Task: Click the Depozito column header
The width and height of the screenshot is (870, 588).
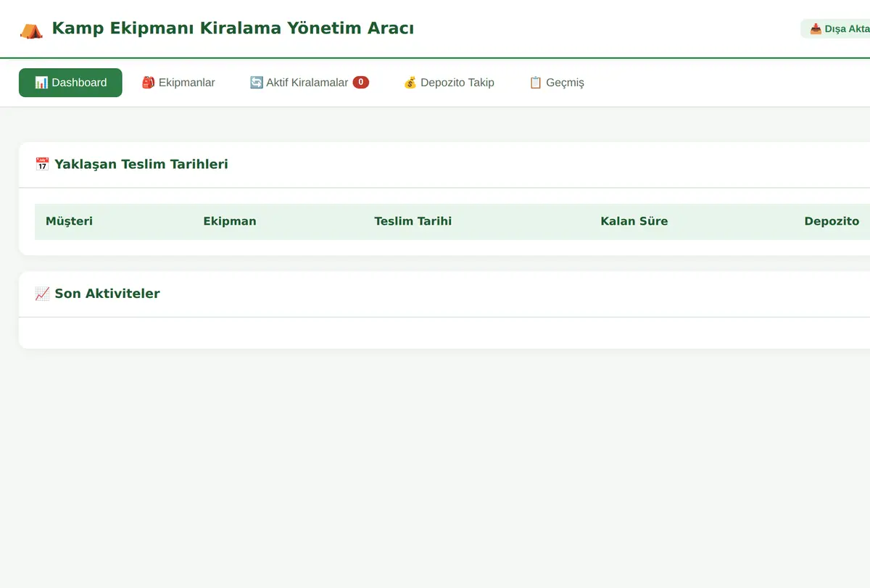Action: coord(832,221)
